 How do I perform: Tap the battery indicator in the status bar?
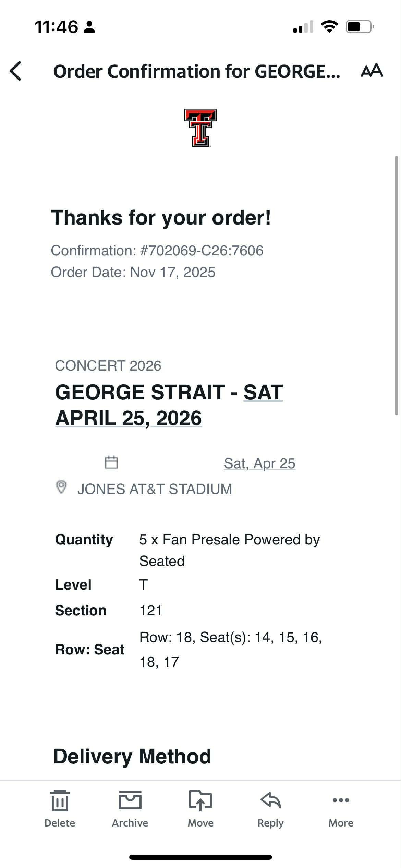click(360, 27)
